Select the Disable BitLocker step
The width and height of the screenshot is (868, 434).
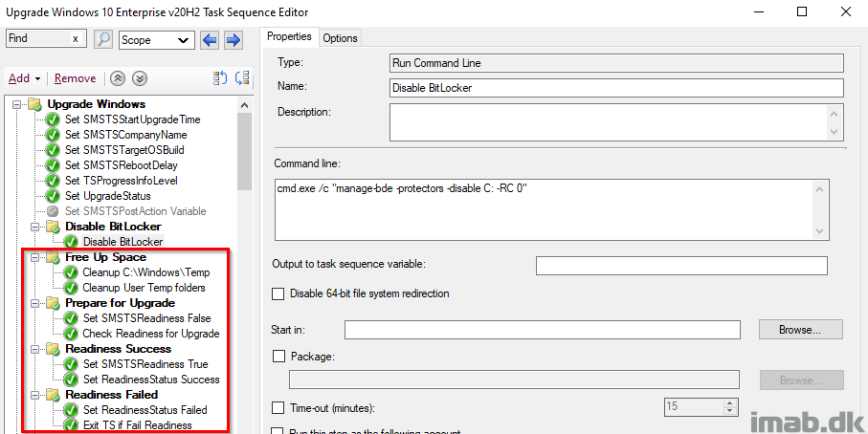tap(122, 242)
